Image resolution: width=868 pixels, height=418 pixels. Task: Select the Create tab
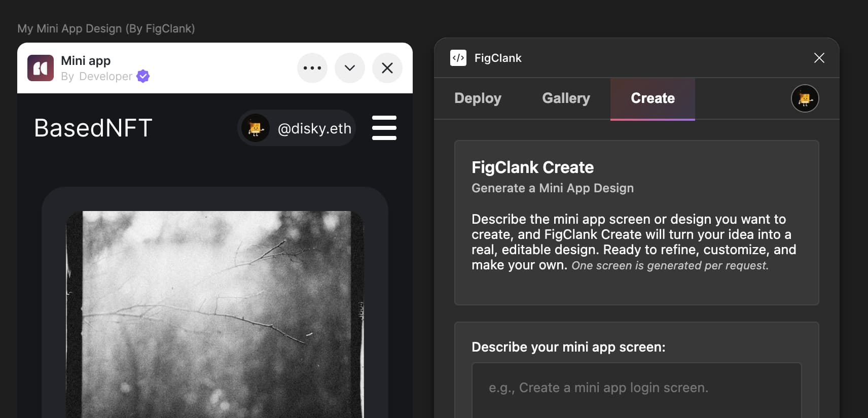tap(653, 98)
